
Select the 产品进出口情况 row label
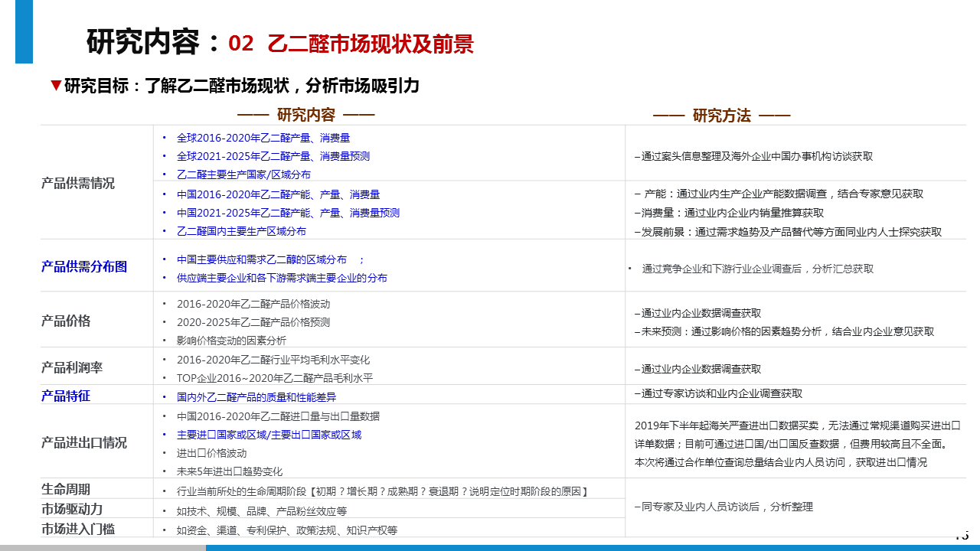point(84,442)
